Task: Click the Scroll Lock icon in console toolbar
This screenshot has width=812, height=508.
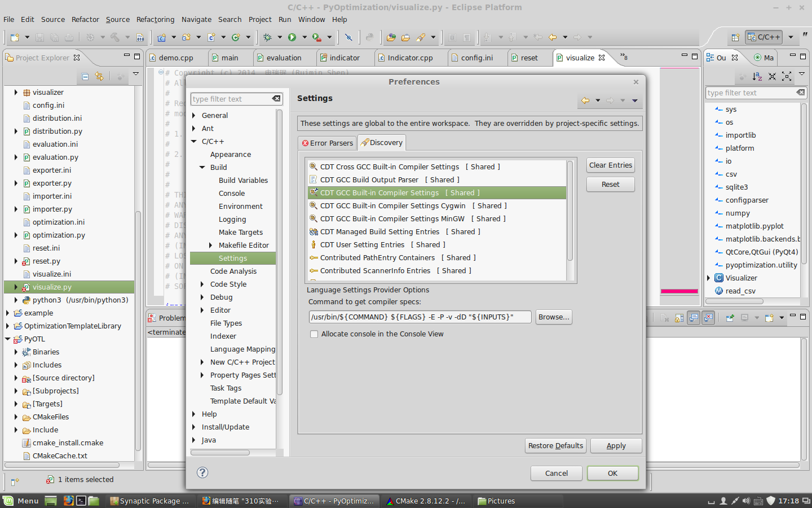Action: [x=679, y=318]
